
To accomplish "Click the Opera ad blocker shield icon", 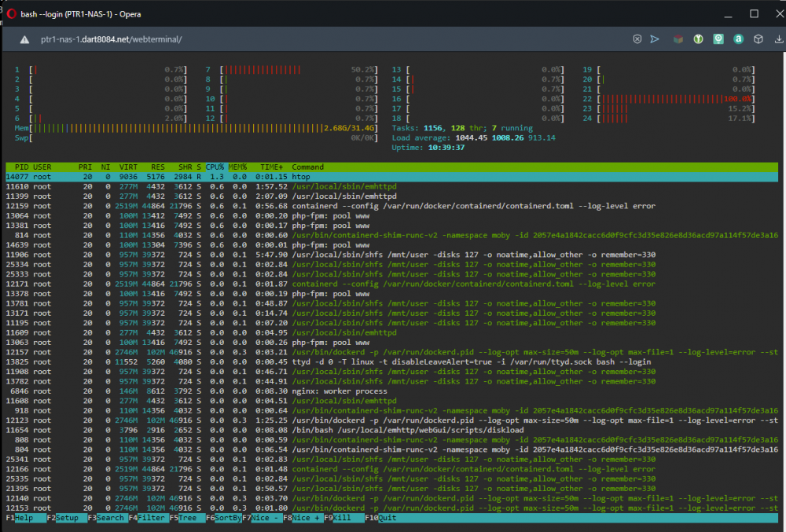I will 637,39.
